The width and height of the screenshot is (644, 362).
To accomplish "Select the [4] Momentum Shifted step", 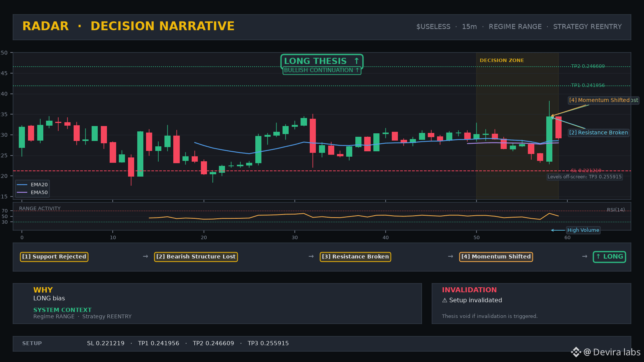I will (496, 257).
